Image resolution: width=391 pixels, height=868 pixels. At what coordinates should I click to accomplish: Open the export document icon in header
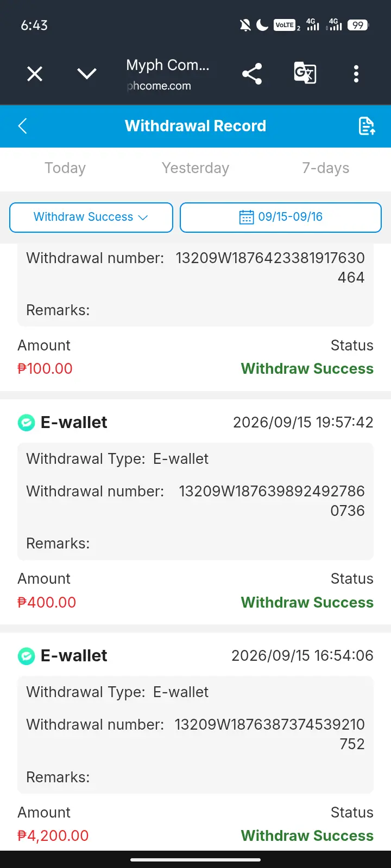tap(367, 126)
